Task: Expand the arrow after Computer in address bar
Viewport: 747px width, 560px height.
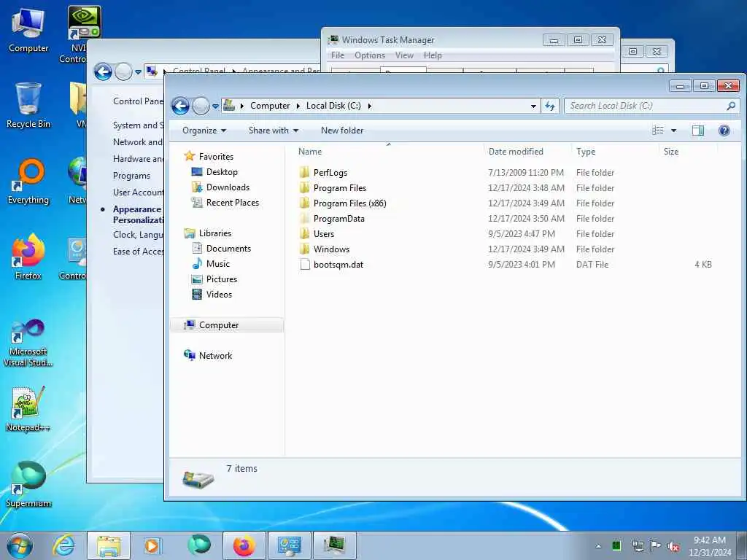Action: 298,106
